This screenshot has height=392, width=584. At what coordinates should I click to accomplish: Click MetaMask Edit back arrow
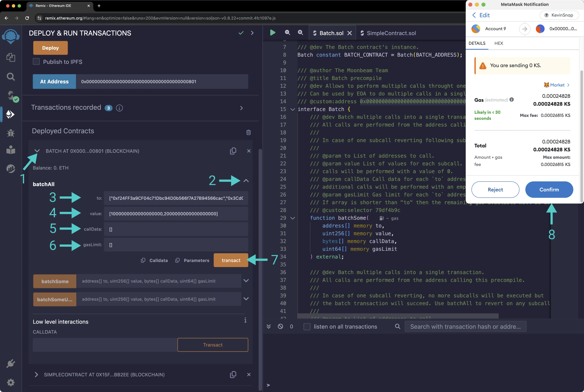[474, 15]
